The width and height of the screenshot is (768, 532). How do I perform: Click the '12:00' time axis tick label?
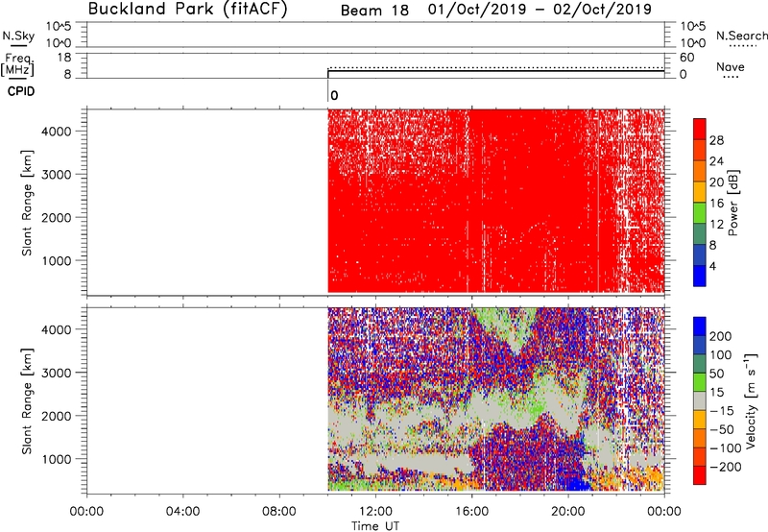pos(375,512)
